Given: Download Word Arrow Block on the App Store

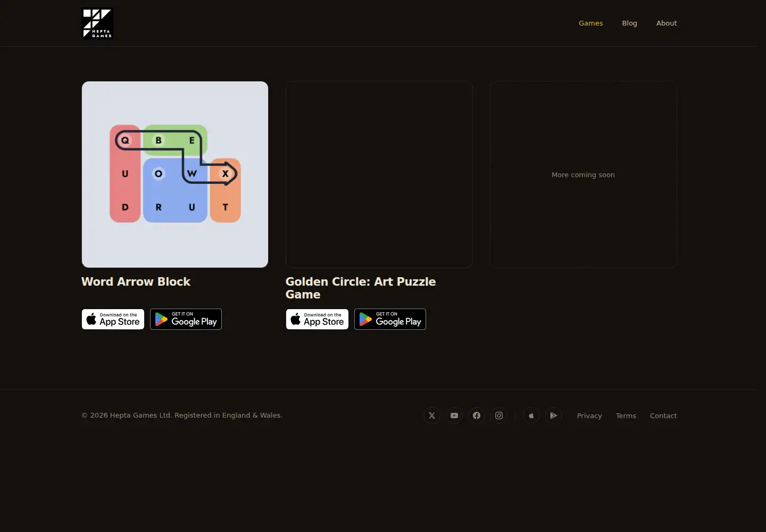Looking at the screenshot, I should [x=113, y=319].
